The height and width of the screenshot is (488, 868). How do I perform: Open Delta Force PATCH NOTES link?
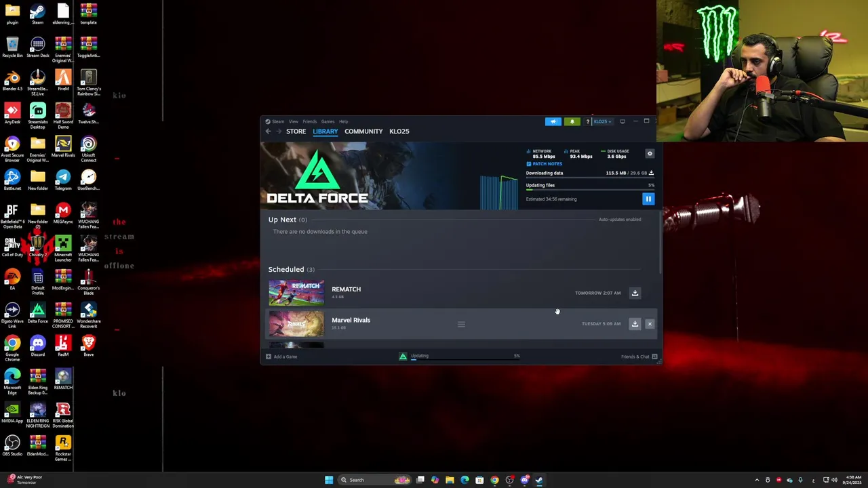pos(545,164)
